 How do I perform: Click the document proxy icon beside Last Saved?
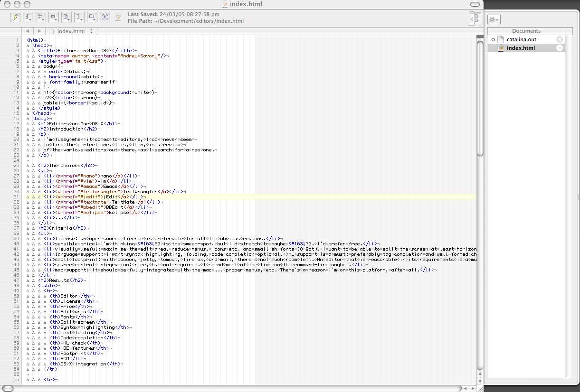(119, 18)
